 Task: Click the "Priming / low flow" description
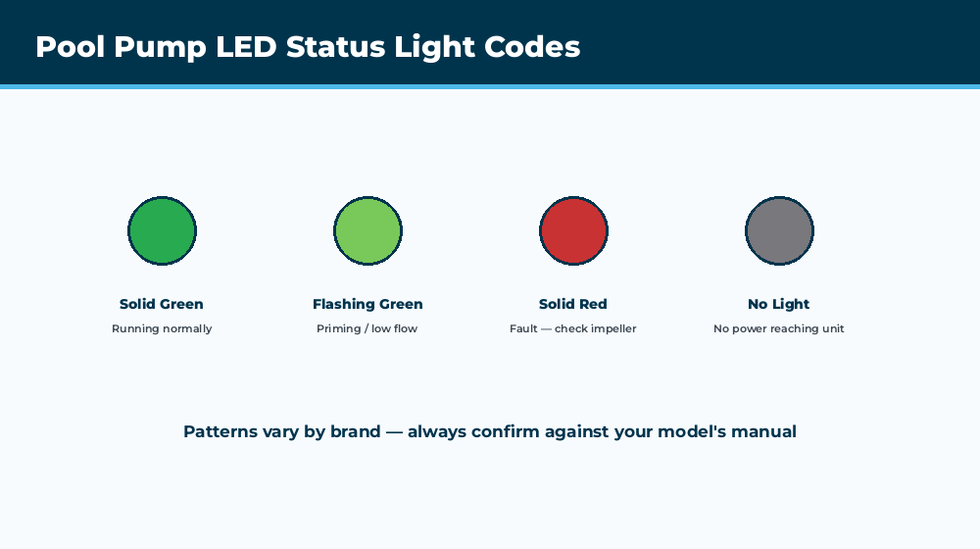[367, 328]
